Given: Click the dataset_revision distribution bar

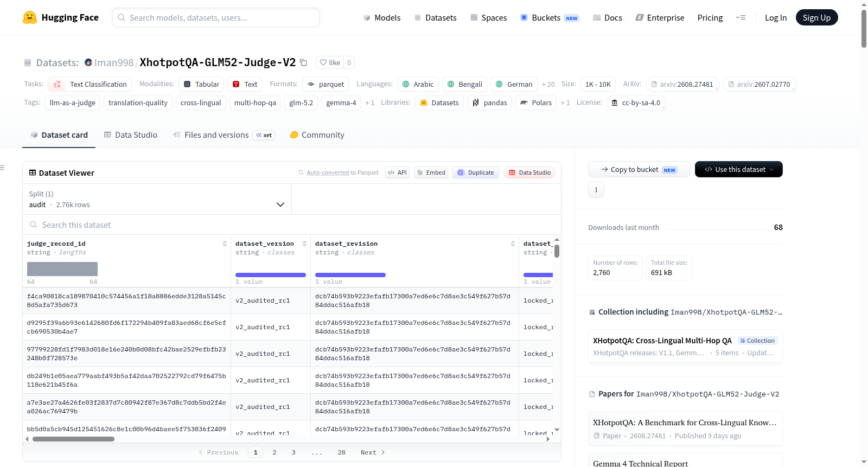Looking at the screenshot, I should coord(350,275).
